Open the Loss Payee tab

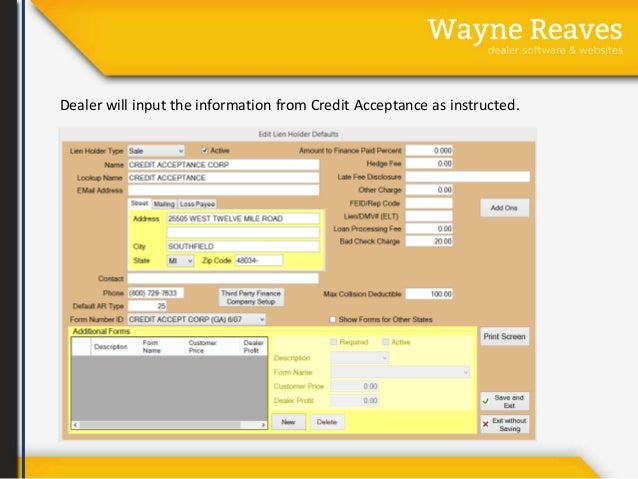point(197,204)
